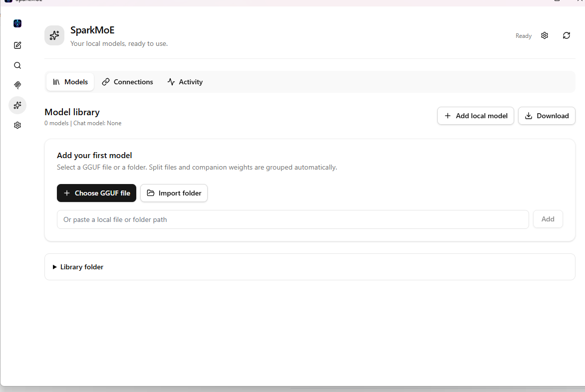Focus the local file or folder path field
Viewport: 585px width, 392px height.
pos(293,219)
